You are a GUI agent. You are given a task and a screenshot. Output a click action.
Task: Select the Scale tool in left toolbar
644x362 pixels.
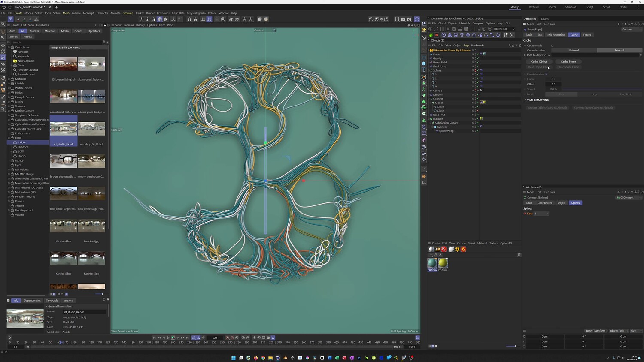coord(3,57)
